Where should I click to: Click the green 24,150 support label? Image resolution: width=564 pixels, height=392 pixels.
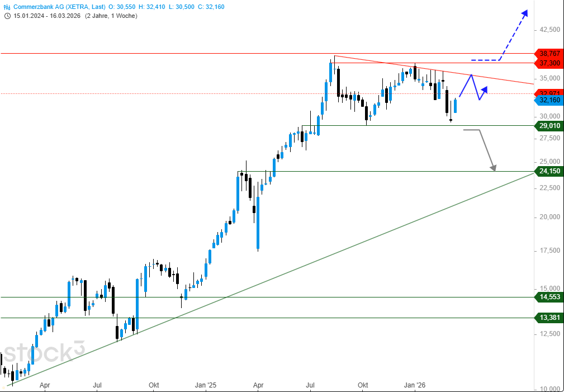(x=550, y=172)
